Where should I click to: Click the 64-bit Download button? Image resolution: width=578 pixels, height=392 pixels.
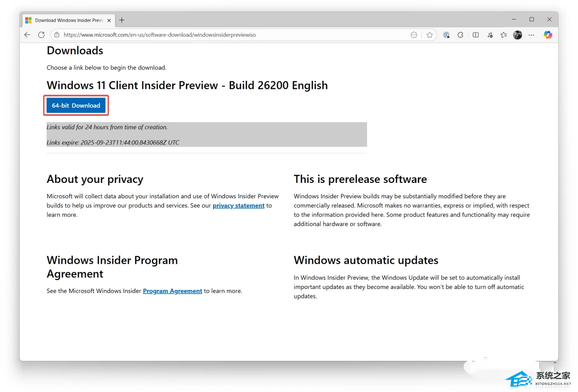[x=76, y=106]
